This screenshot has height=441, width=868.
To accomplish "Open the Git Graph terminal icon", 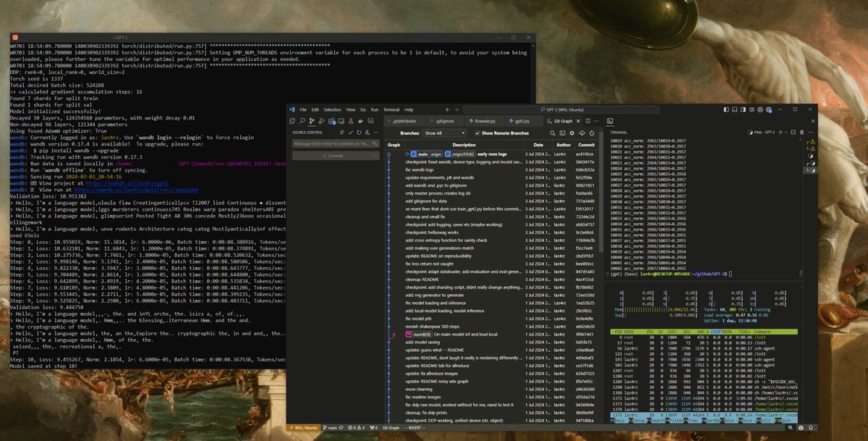I will coord(562,133).
